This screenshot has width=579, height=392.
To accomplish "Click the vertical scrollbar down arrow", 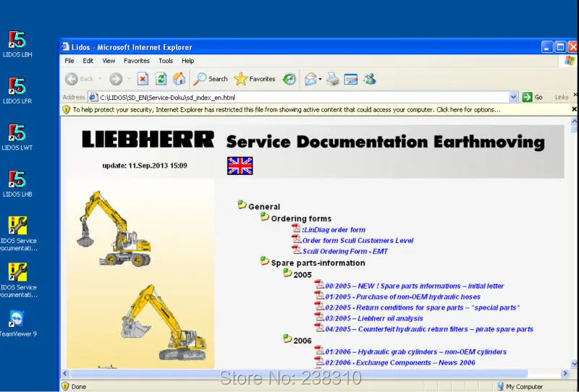I will [x=574, y=364].
